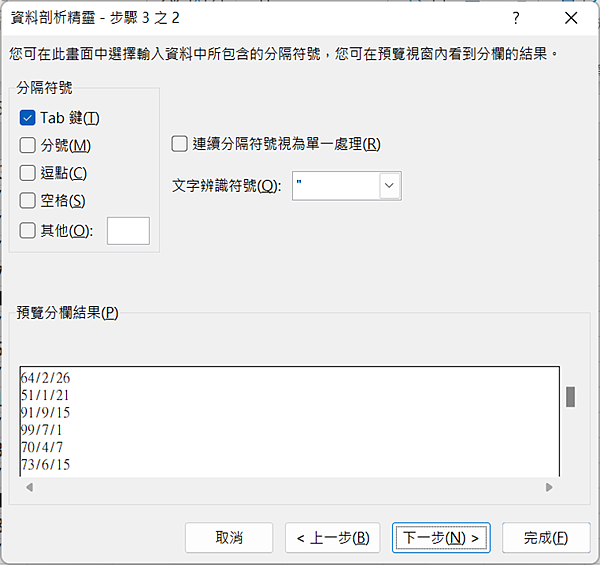The image size is (600, 565).
Task: Click the 文字辨識符號 combo box field
Action: 336,186
